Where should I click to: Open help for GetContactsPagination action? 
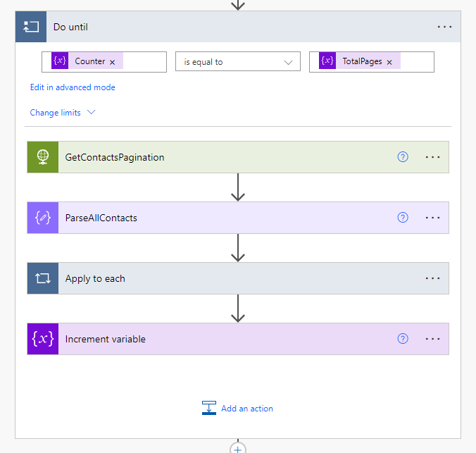coord(403,157)
